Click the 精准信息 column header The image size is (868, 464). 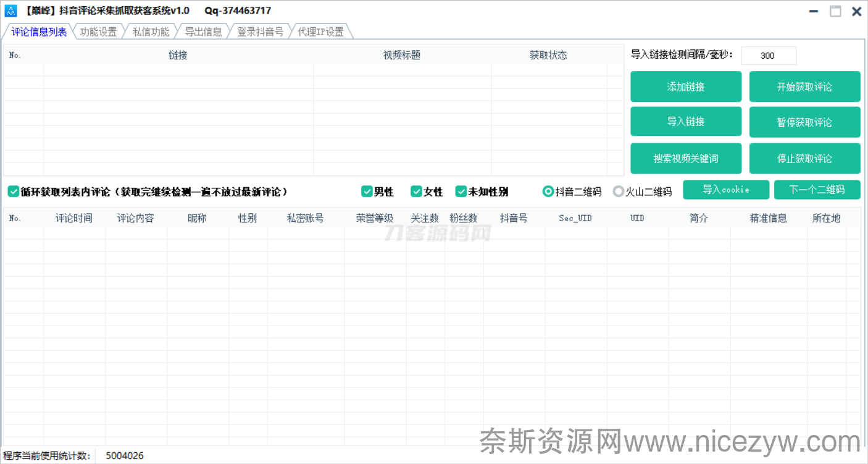(769, 218)
